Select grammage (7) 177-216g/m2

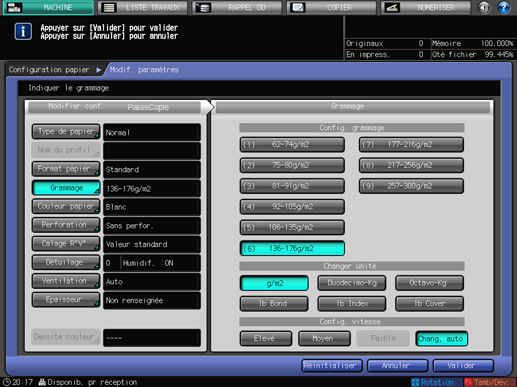[x=411, y=145]
